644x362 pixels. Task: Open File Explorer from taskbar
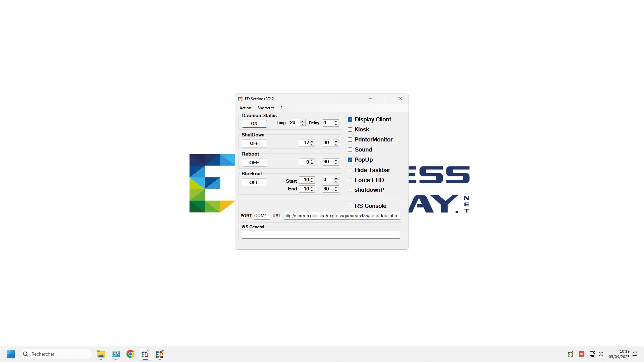(x=101, y=354)
